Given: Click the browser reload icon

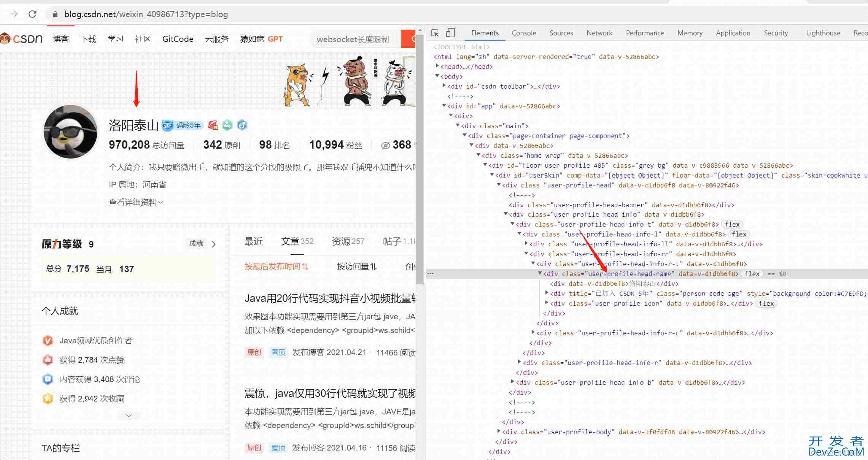Looking at the screenshot, I should click(33, 14).
